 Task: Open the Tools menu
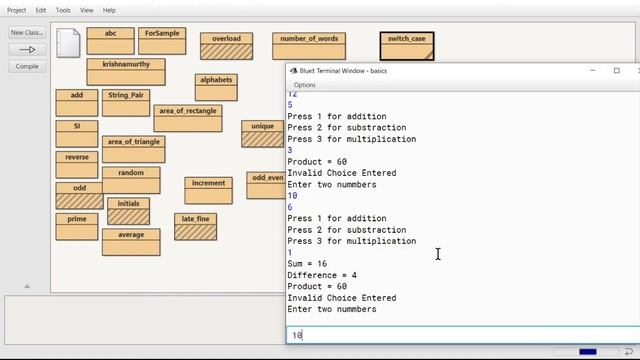coord(63,10)
